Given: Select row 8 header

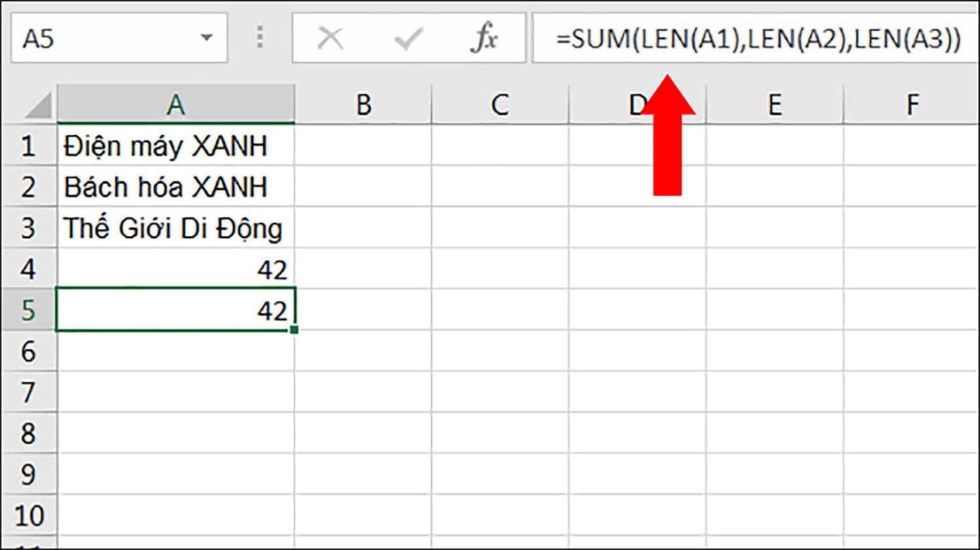Looking at the screenshot, I should coord(28,433).
